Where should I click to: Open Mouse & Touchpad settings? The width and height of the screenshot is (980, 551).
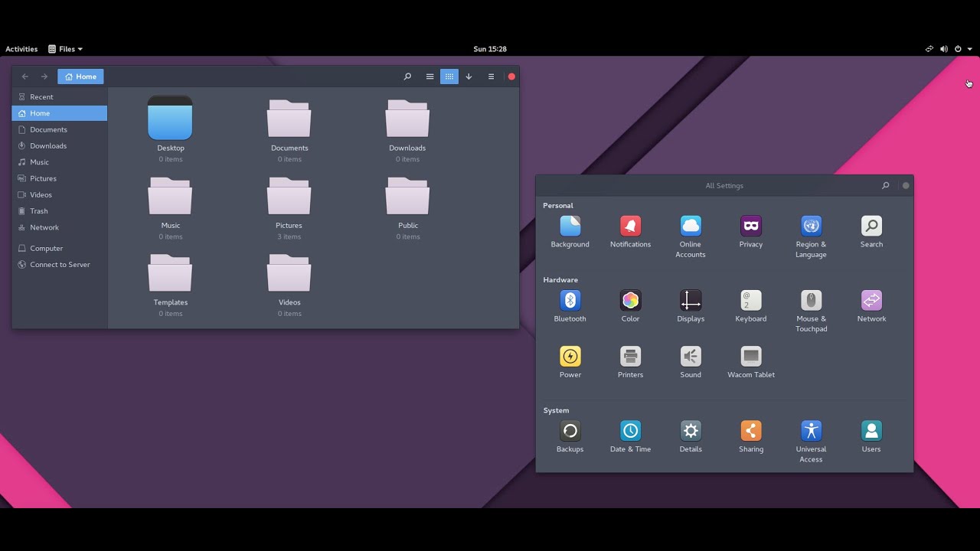pos(811,301)
